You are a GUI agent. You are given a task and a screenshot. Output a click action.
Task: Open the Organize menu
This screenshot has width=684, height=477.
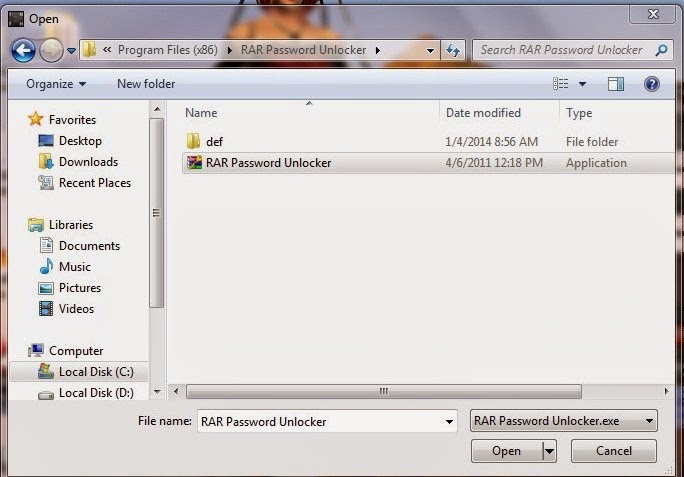[56, 84]
